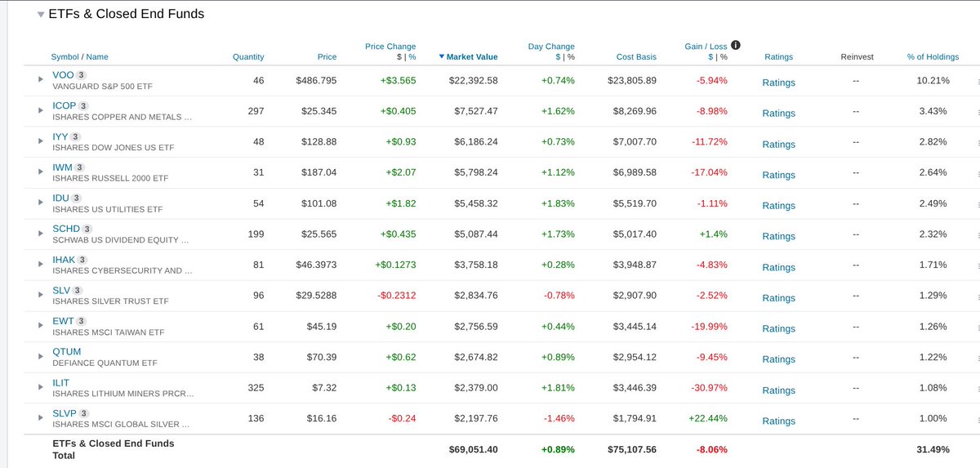
Task: Open the SLVP symbol link
Action: (65, 413)
